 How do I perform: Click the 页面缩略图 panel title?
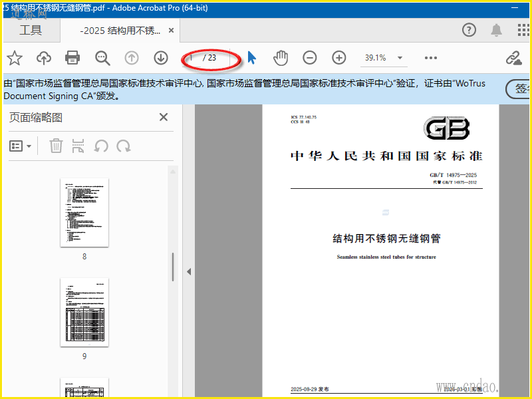click(x=36, y=118)
